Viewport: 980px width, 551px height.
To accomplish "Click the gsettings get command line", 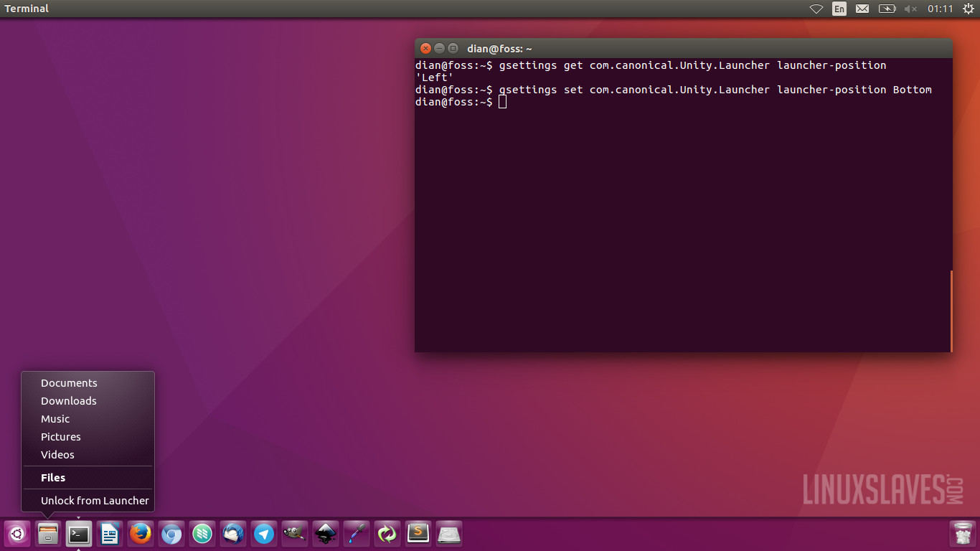I will (x=651, y=65).
